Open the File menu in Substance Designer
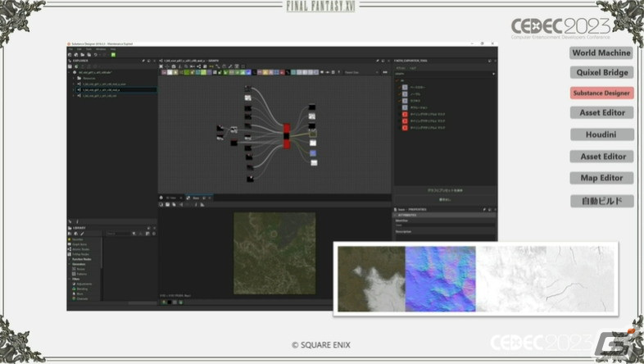Viewport: 644px width, 364px height. 70,49
